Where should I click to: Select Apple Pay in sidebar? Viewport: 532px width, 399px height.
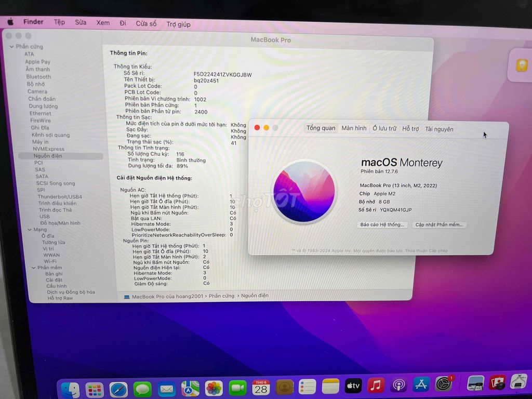[37, 62]
